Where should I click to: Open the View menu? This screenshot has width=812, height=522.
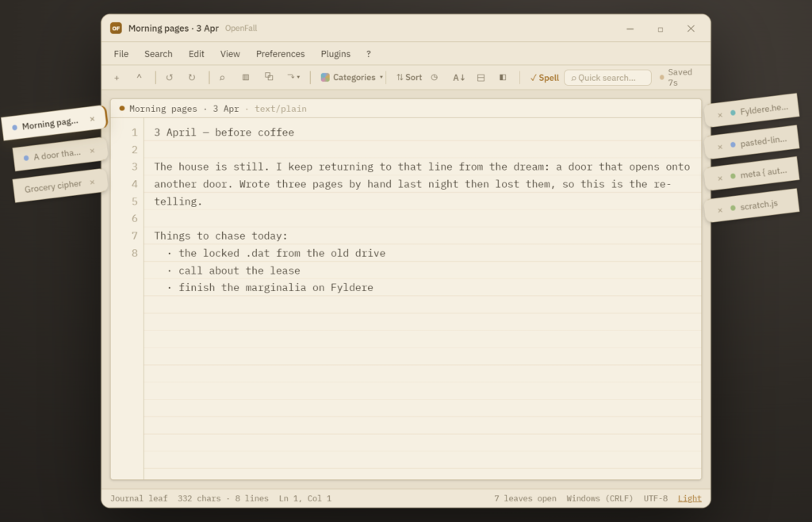pos(230,54)
